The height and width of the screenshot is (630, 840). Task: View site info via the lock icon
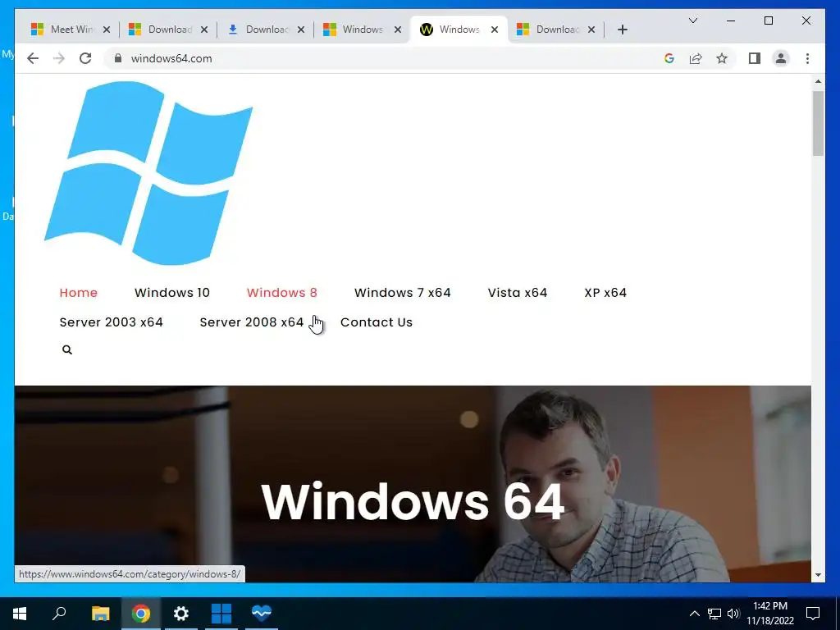(118, 58)
